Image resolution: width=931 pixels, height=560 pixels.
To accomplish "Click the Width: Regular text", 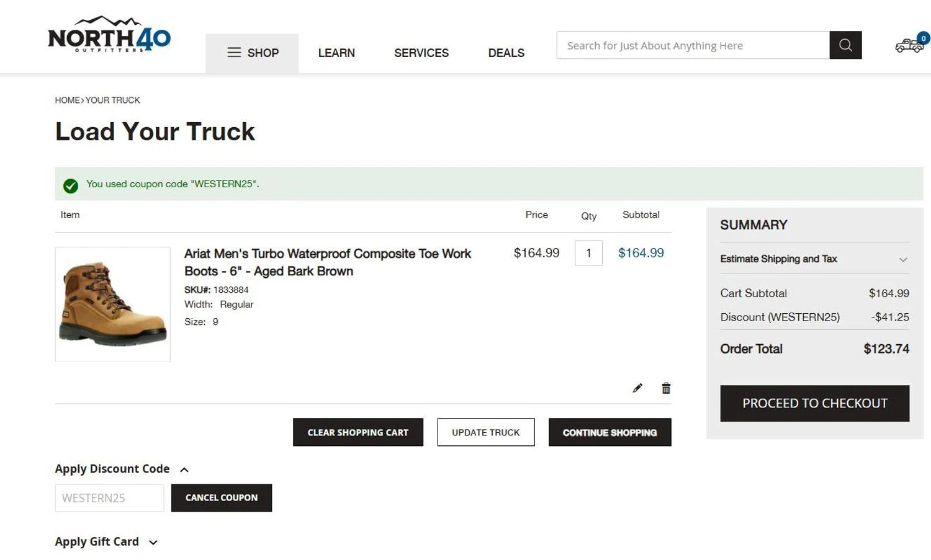I will tap(219, 304).
